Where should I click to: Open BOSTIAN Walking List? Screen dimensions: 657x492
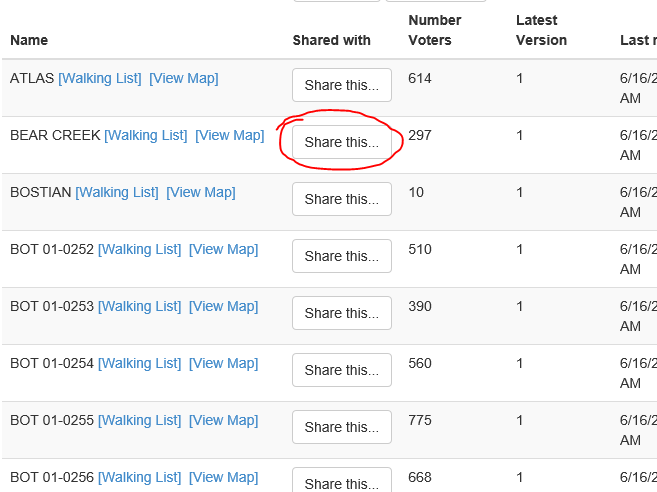(x=117, y=192)
